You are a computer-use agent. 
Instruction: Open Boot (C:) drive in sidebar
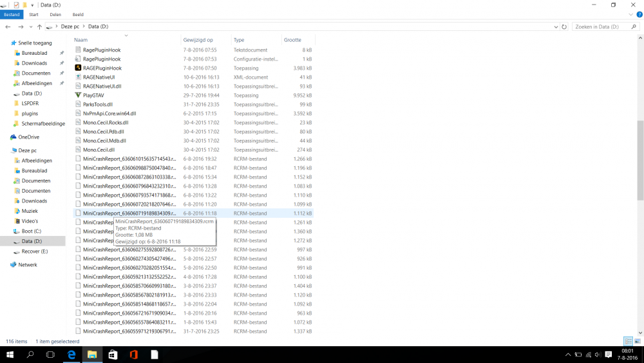[31, 231]
